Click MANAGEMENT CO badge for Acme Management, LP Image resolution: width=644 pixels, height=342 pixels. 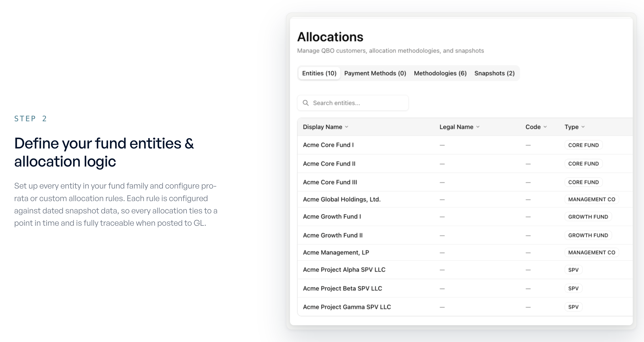pos(592,252)
